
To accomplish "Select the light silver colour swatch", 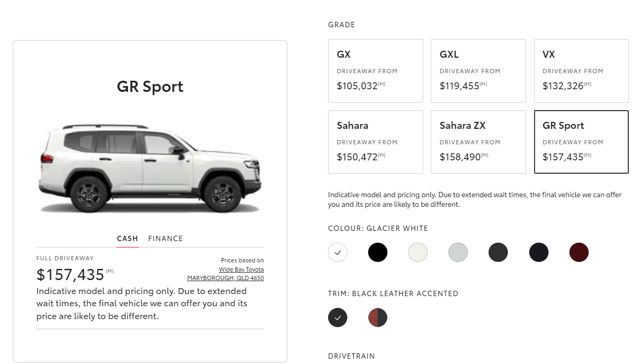I will 458,252.
